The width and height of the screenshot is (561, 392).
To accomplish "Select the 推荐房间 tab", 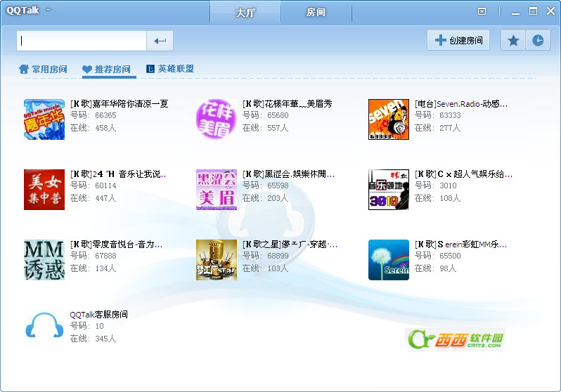I will click(x=107, y=69).
